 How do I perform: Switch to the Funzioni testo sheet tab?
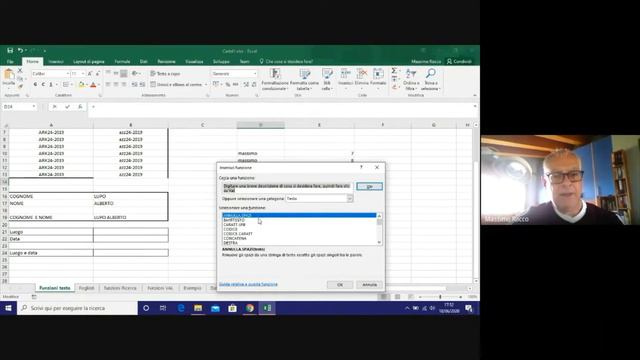click(55, 288)
